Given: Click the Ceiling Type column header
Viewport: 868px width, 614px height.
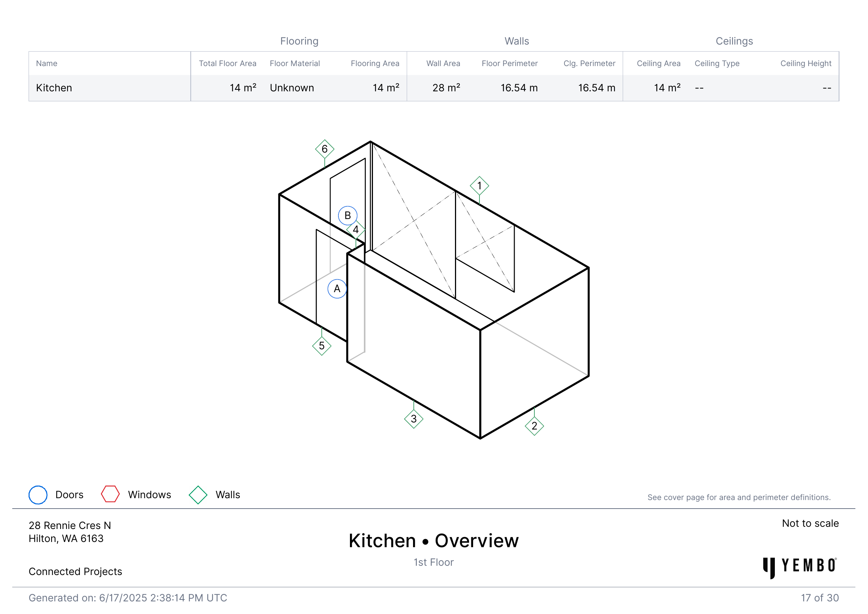Looking at the screenshot, I should pos(717,63).
